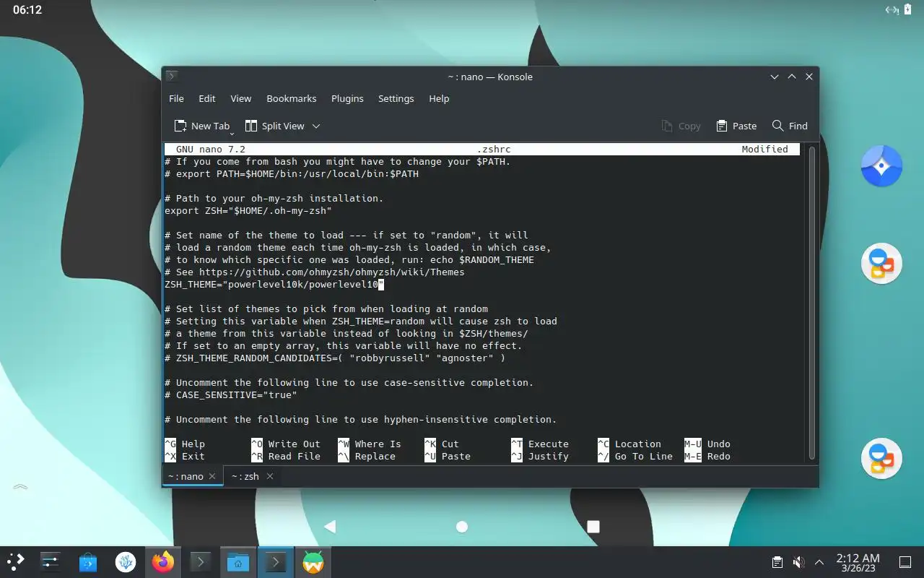Open the Bookmarks menu
924x578 pixels.
coord(291,98)
